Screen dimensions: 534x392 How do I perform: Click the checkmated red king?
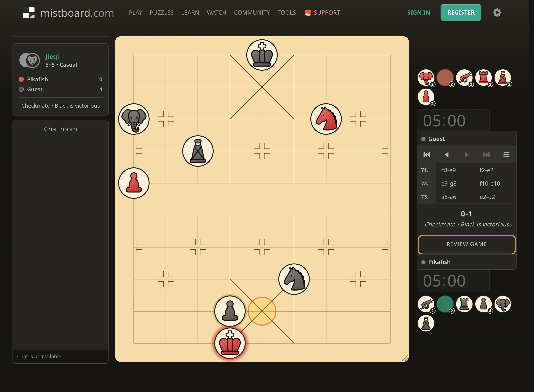click(230, 343)
